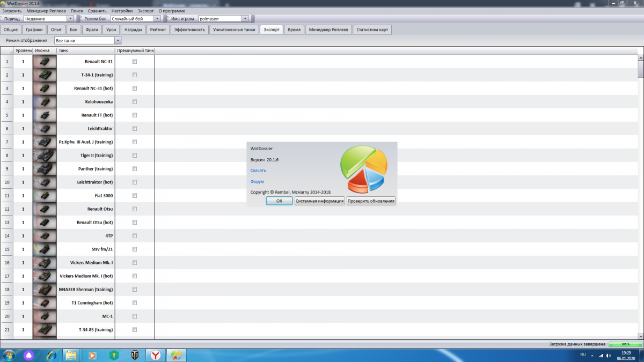Open the Сравнить menu
Image resolution: width=644 pixels, height=362 pixels.
97,11
